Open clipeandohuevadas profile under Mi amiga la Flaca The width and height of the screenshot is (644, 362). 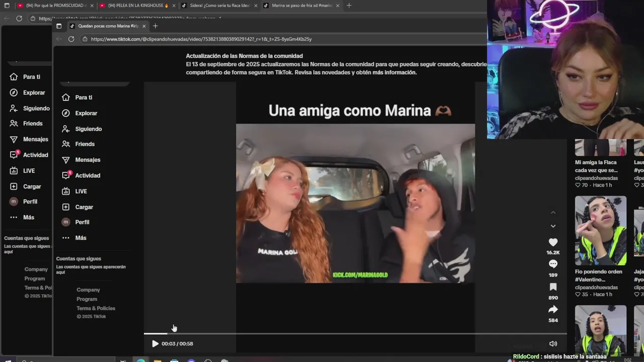(x=596, y=178)
